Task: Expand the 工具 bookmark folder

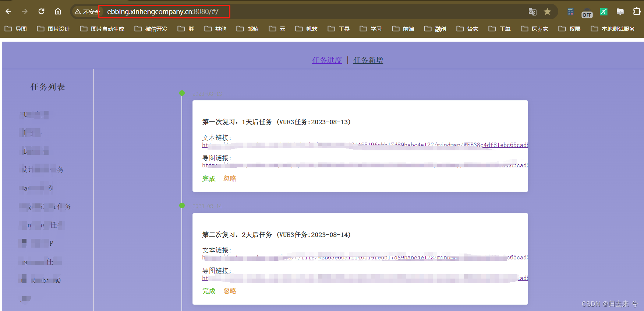Action: tap(339, 29)
